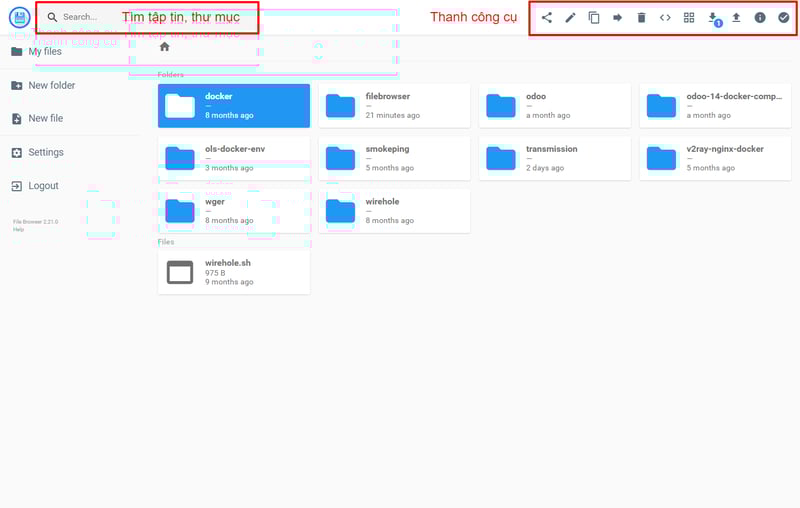Open the shell code brackets icon
This screenshot has height=508, width=800.
[665, 18]
